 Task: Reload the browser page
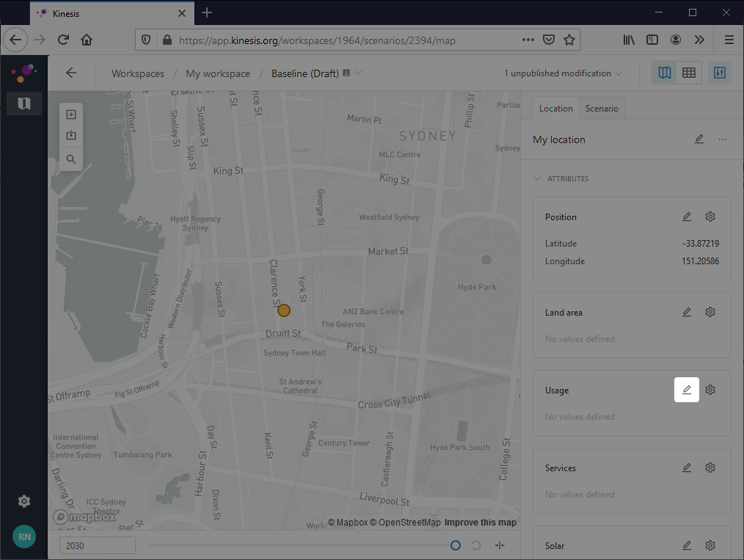tap(63, 40)
